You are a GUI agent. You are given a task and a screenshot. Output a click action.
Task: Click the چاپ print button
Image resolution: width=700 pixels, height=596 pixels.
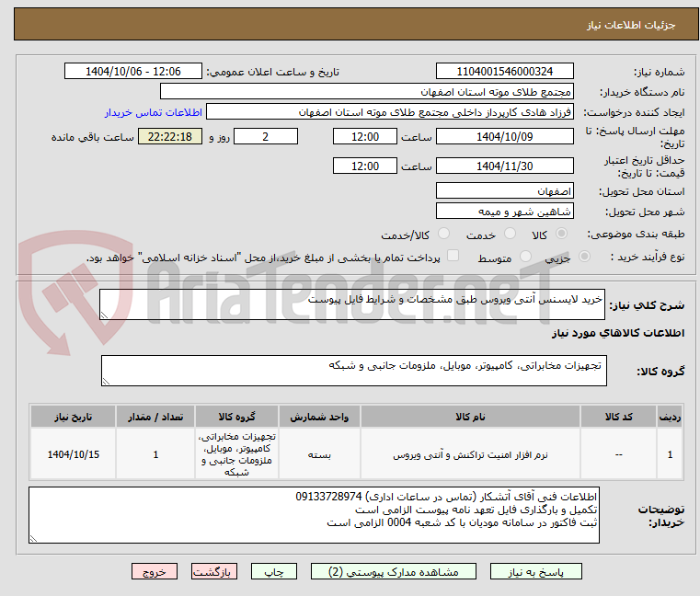pyautogui.click(x=274, y=571)
